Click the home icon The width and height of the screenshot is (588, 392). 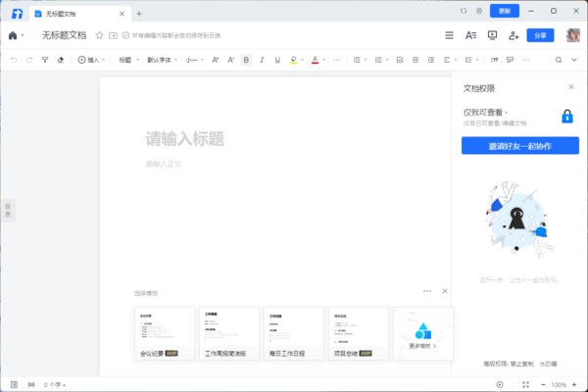click(13, 35)
